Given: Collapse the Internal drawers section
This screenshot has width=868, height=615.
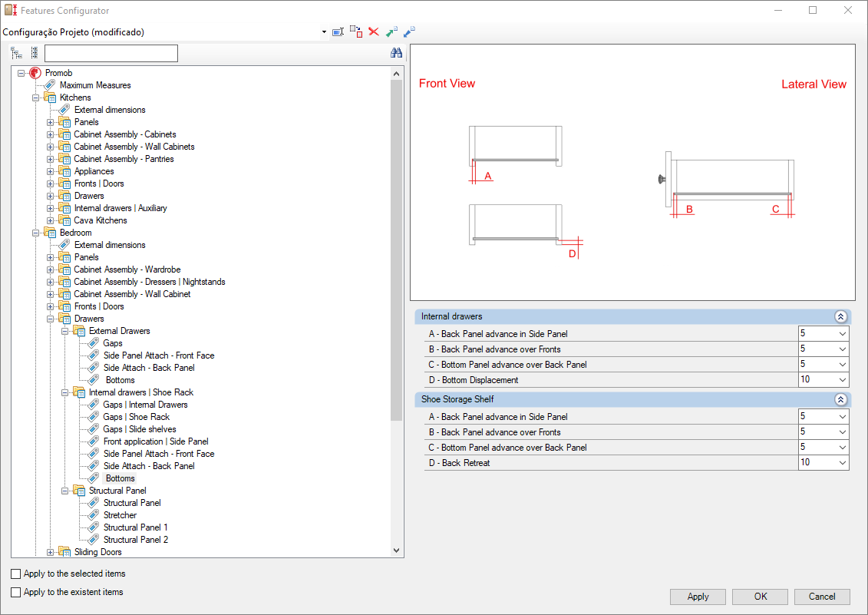Looking at the screenshot, I should (840, 316).
